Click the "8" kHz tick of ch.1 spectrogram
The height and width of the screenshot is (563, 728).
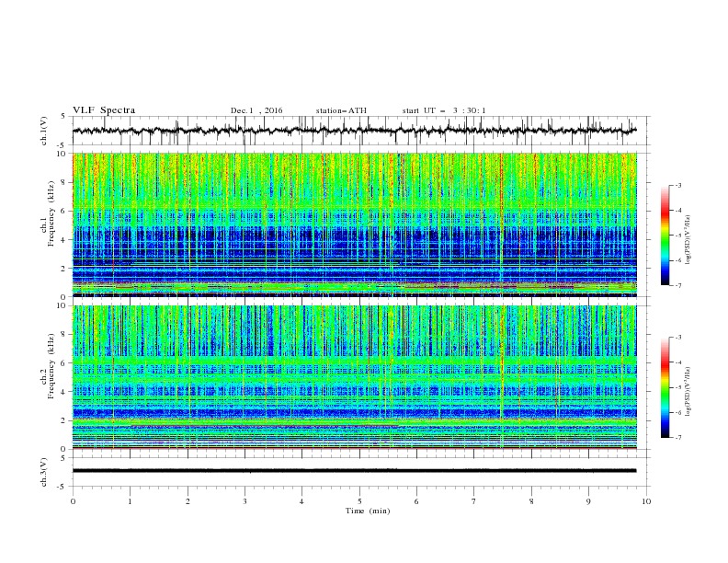64,182
